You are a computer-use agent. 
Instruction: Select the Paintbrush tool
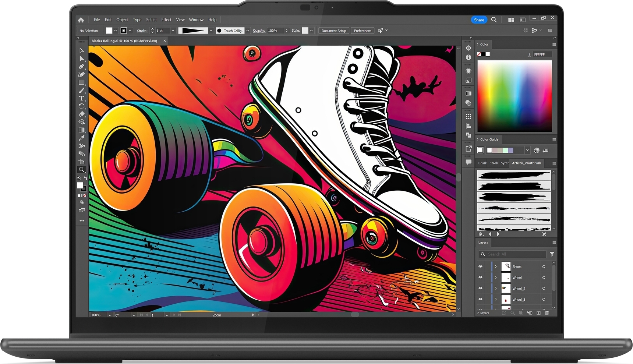pos(82,90)
